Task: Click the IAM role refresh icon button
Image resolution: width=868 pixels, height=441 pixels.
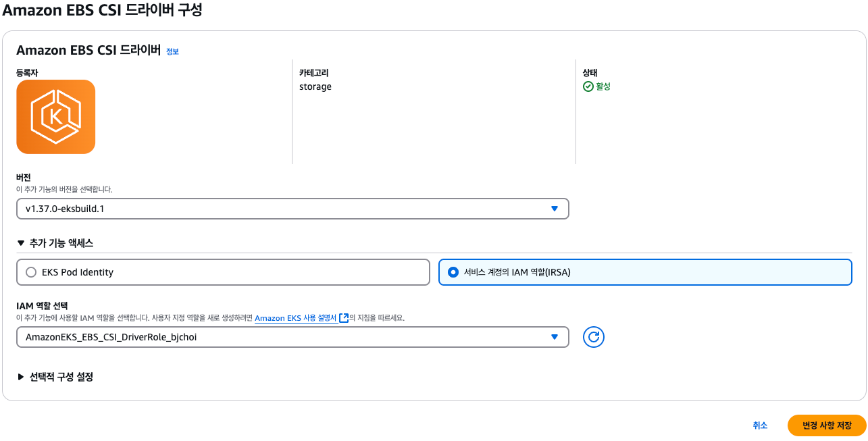Action: coord(593,337)
